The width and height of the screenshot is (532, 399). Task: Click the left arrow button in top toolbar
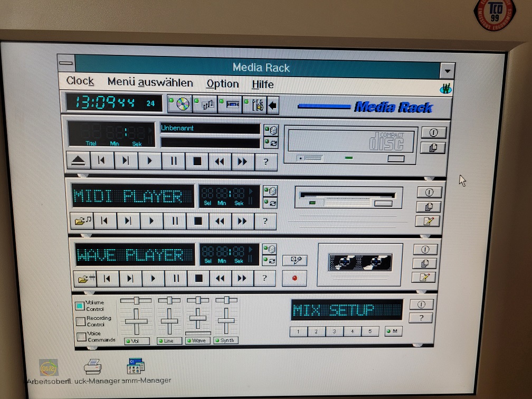point(273,106)
